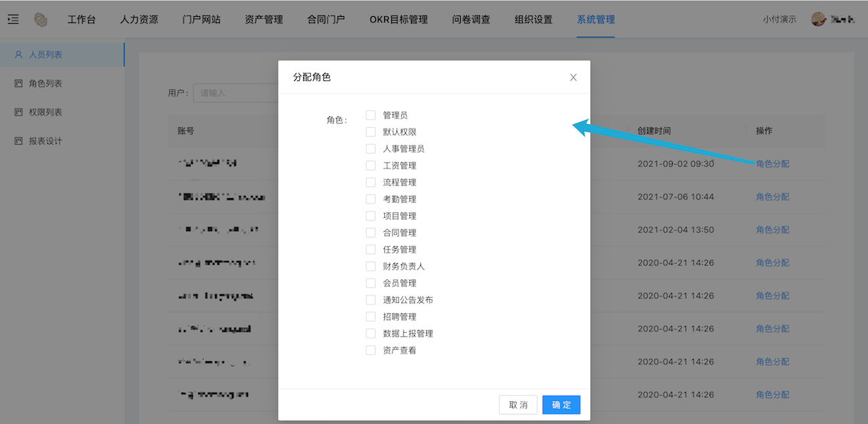Viewport: 868px width, 424px height.
Task: Check the 任务管理 role checkbox
Action: (x=371, y=250)
